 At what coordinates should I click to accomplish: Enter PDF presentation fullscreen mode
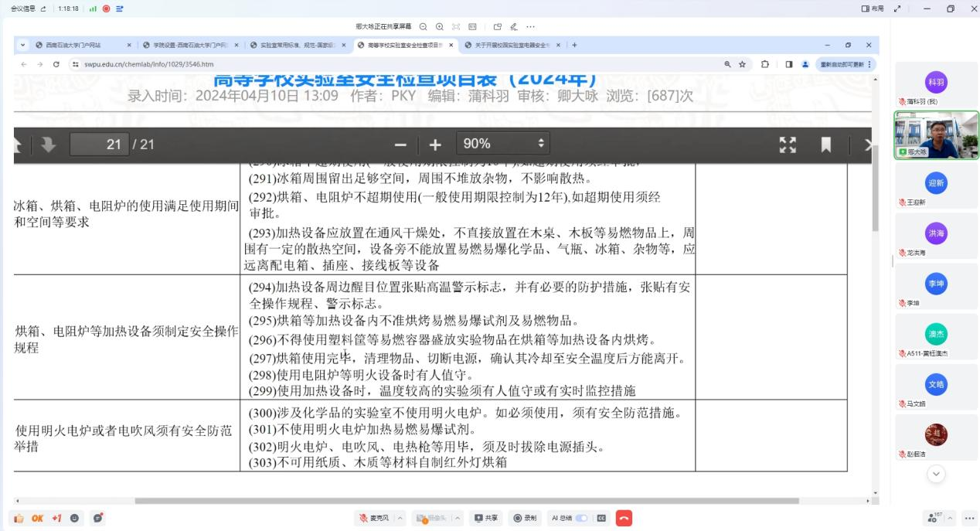pos(787,145)
